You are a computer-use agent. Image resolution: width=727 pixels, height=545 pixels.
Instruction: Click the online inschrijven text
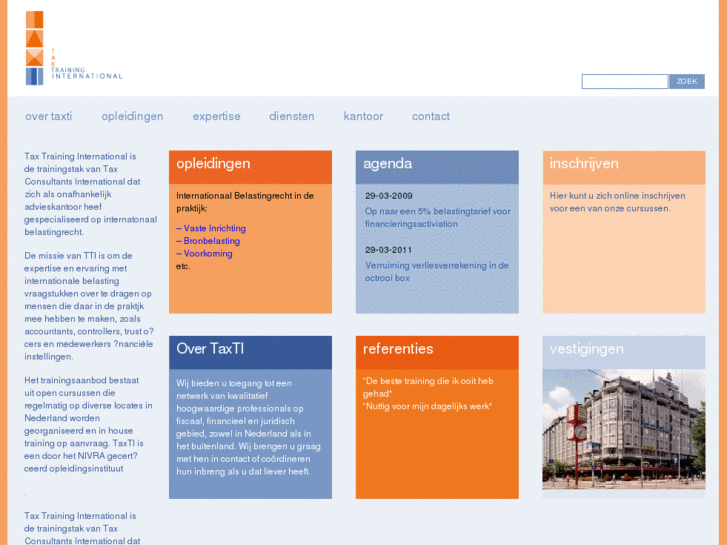pos(618,202)
